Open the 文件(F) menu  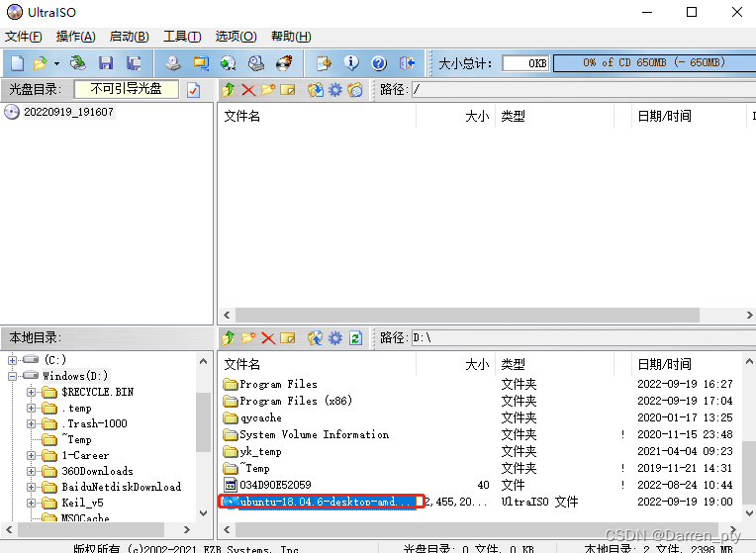[23, 37]
